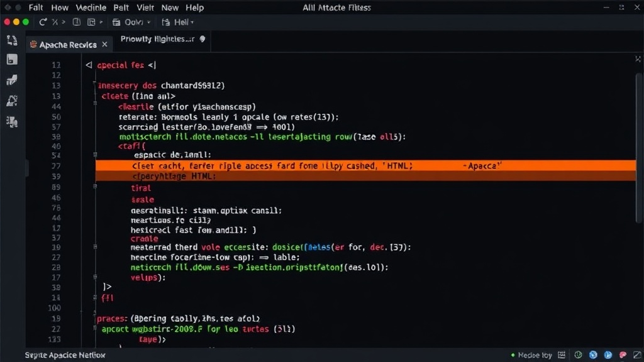644x362 pixels.
Task: Click the bottom left sidebar icon
Action: pyautogui.click(x=12, y=121)
